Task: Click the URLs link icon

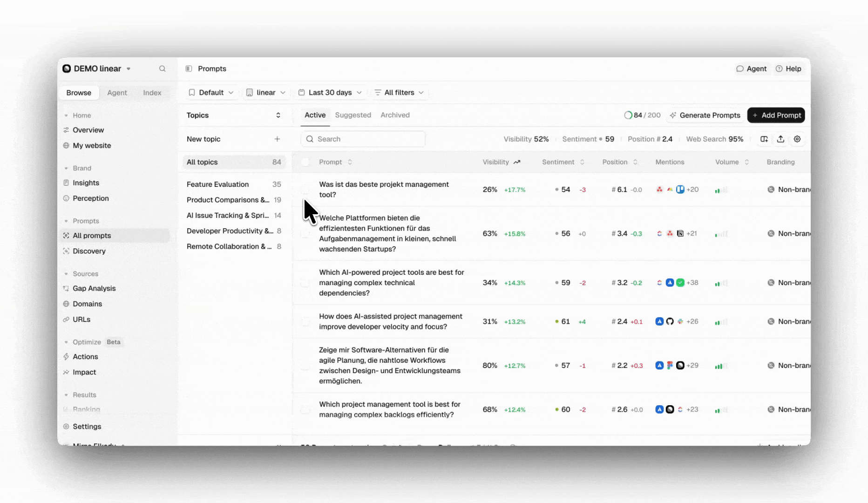Action: pyautogui.click(x=66, y=319)
